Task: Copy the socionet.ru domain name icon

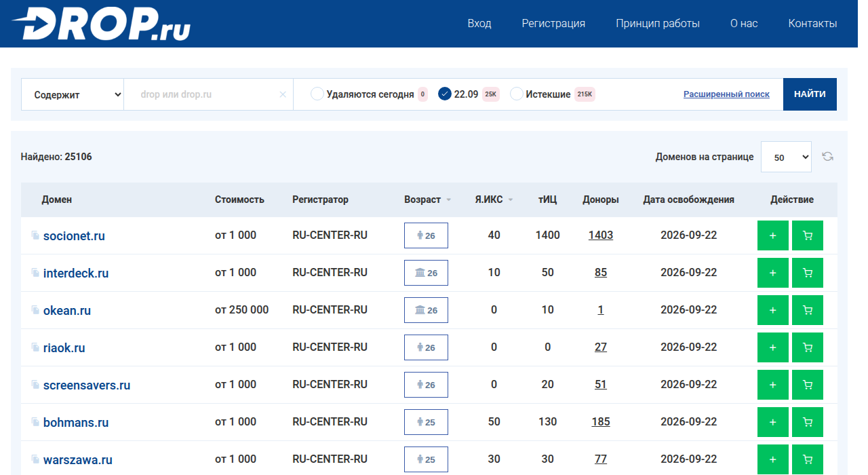Action: 35,235
